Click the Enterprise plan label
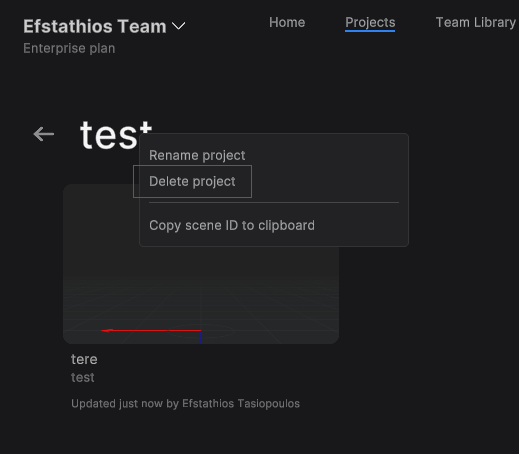 (x=69, y=48)
